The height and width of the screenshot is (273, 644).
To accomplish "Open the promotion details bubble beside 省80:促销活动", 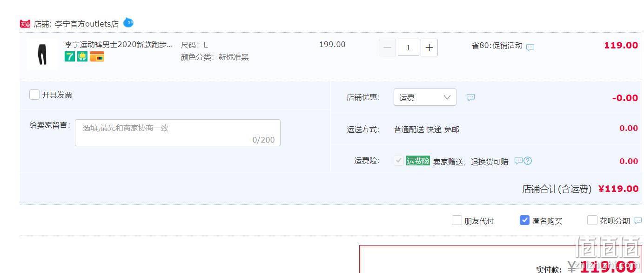I will click(530, 47).
